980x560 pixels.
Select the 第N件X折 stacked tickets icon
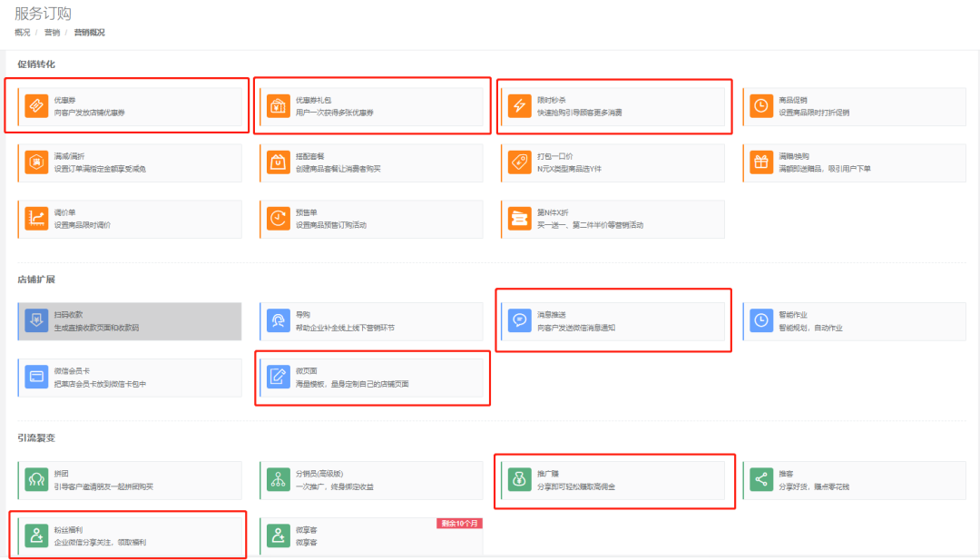(519, 218)
